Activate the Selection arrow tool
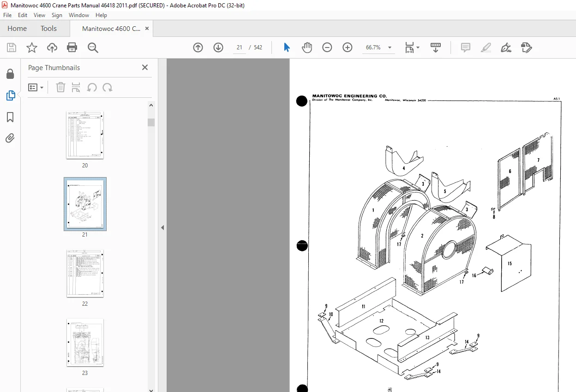This screenshot has height=392, width=576. pos(287,48)
